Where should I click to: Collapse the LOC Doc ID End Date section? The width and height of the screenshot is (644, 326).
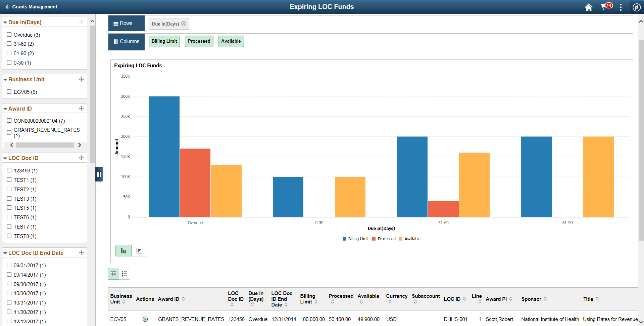click(x=5, y=253)
